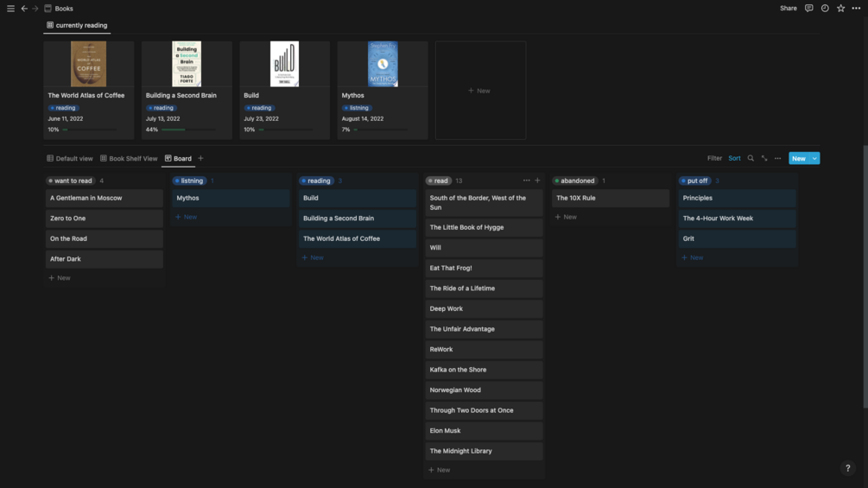
Task: Click the currently reading gallery view icon
Action: pyautogui.click(x=50, y=25)
